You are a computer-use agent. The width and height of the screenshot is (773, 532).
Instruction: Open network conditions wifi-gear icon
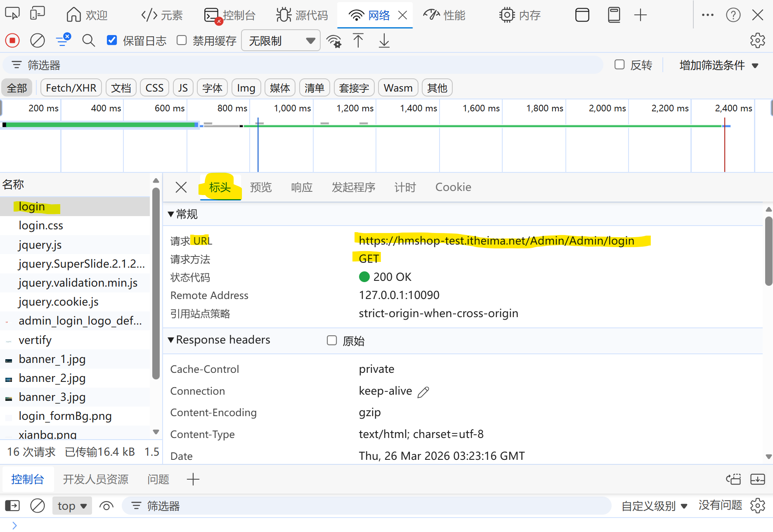point(334,41)
